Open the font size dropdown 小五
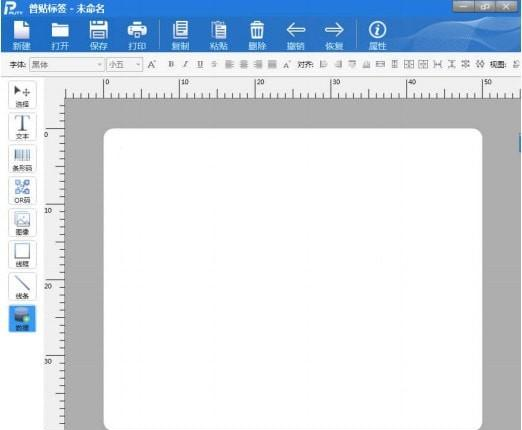The width and height of the screenshot is (522, 430). tap(125, 64)
